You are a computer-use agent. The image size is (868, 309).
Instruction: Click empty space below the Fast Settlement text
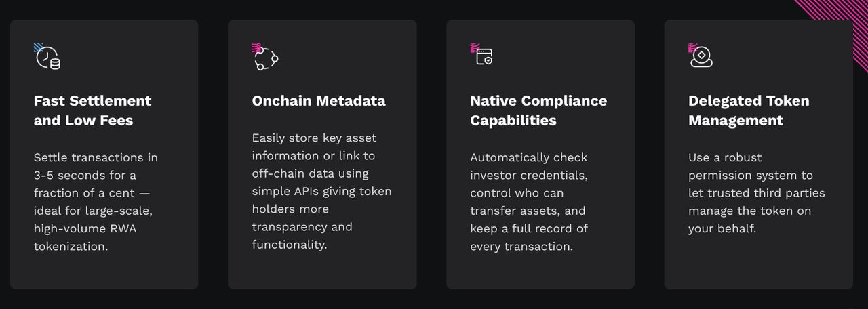104,271
